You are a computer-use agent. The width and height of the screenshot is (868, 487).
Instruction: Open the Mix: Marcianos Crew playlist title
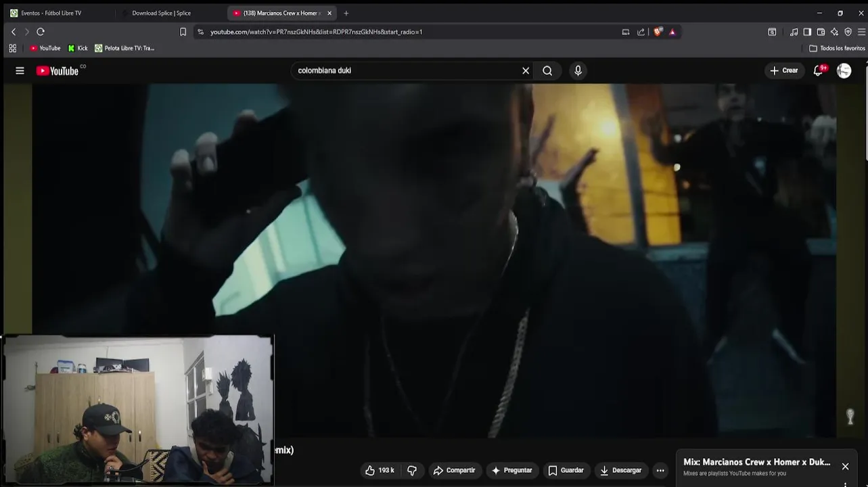(x=756, y=462)
